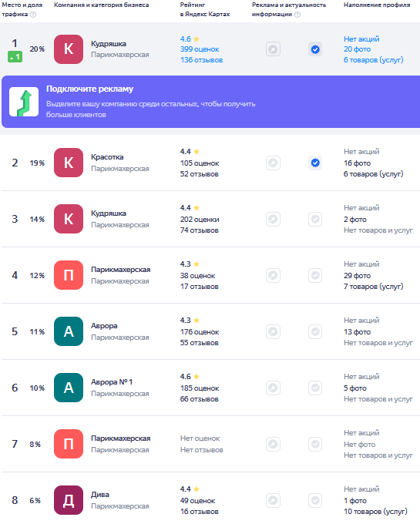Click the 'Подключите рекламу' banner heading
The height and width of the screenshot is (524, 420).
pyautogui.click(x=89, y=89)
